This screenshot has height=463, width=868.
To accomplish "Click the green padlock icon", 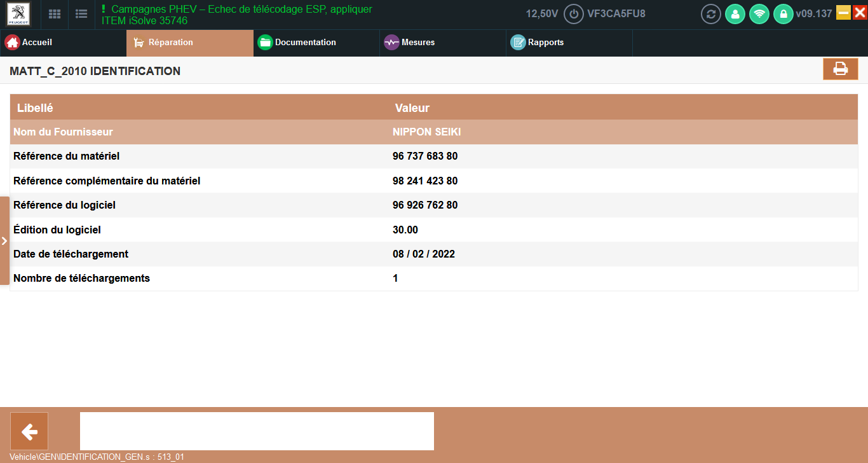I will (783, 14).
